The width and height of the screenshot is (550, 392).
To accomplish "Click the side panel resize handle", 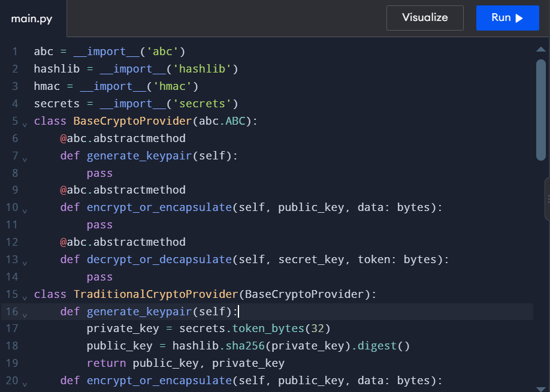I will (x=548, y=199).
